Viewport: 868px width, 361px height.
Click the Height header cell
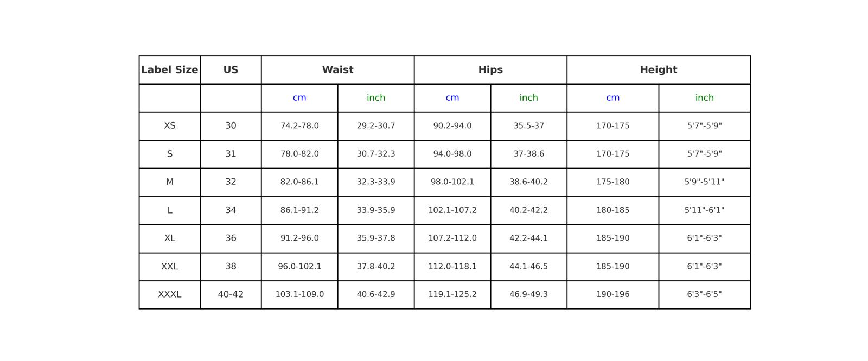tap(658, 70)
